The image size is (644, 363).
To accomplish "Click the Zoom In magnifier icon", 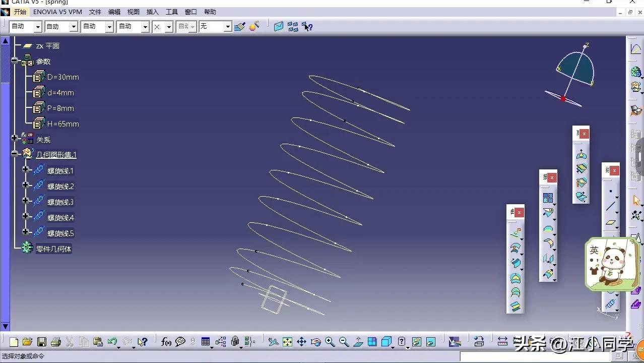I will point(330,342).
